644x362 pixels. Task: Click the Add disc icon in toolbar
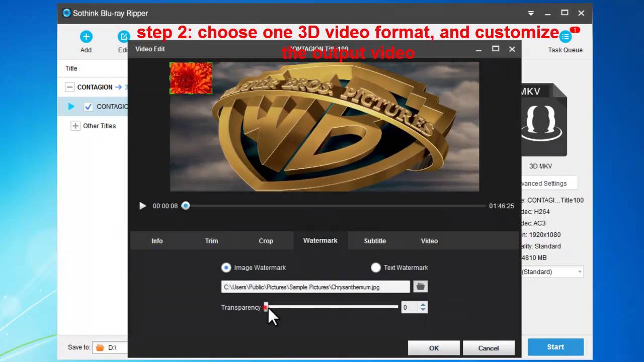86,37
